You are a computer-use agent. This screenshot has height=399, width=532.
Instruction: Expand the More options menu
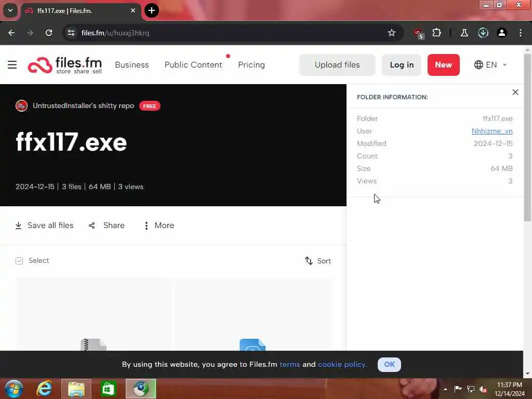point(159,225)
